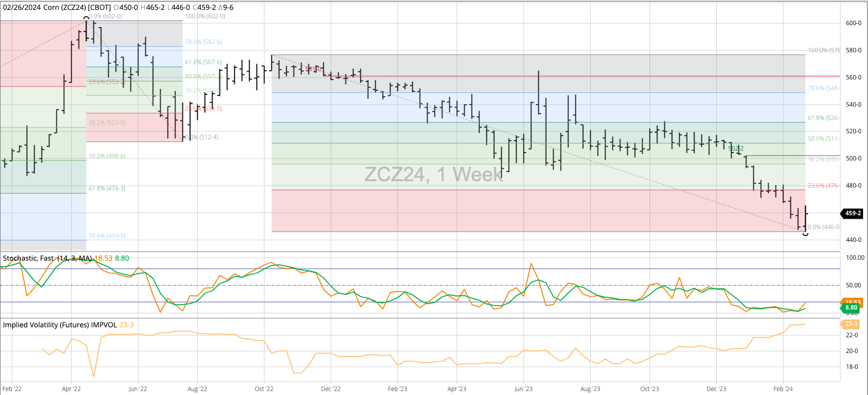The image size is (868, 395).
Task: Click the green 8.80 stochastic value tag
Action: point(851,308)
